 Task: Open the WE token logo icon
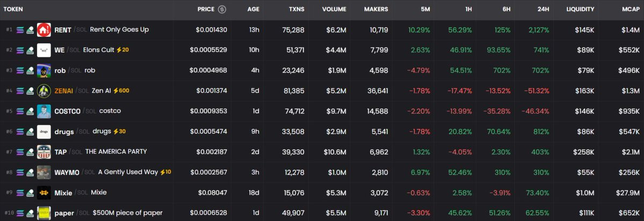coord(44,50)
